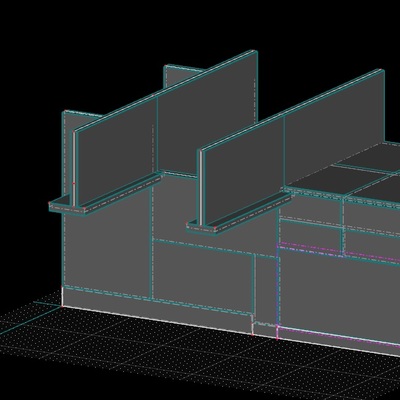Image resolution: width=400 pixels, height=400 pixels.
Task: Click the right half face of the left upright panel
Action: coord(207,113)
